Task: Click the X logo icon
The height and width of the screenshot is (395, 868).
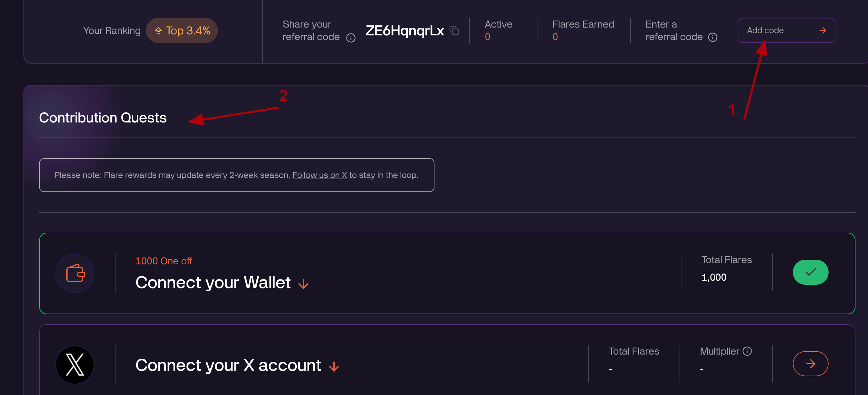Action: (x=75, y=365)
